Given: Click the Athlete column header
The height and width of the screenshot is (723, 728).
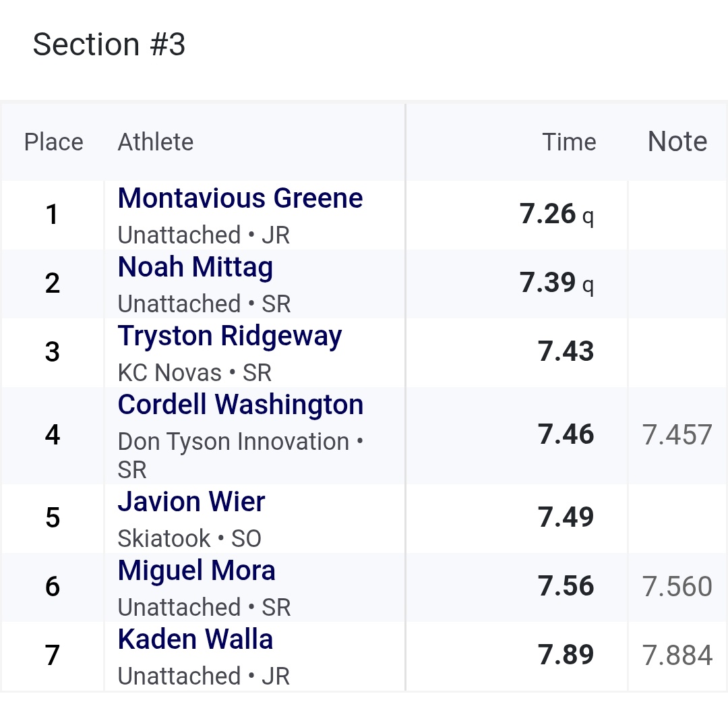Looking at the screenshot, I should tap(156, 142).
